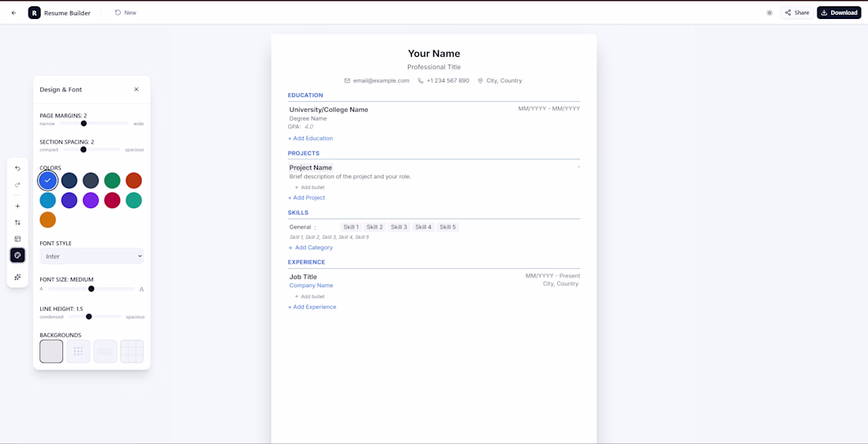
Task: Click the PROJECTS section heading
Action: click(303, 153)
